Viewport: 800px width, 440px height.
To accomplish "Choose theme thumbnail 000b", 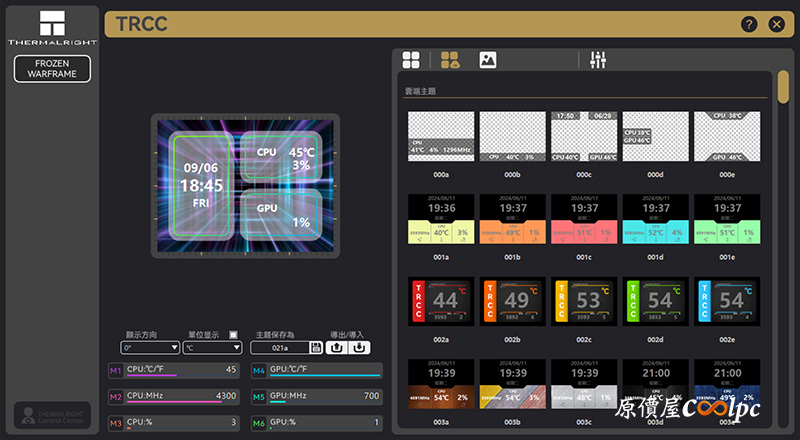I will 512,136.
